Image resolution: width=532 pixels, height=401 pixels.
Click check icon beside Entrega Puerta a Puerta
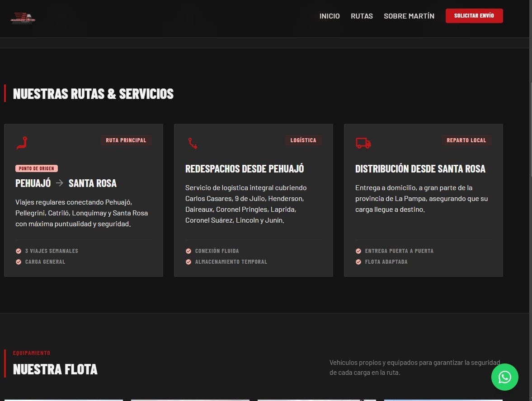tap(358, 251)
